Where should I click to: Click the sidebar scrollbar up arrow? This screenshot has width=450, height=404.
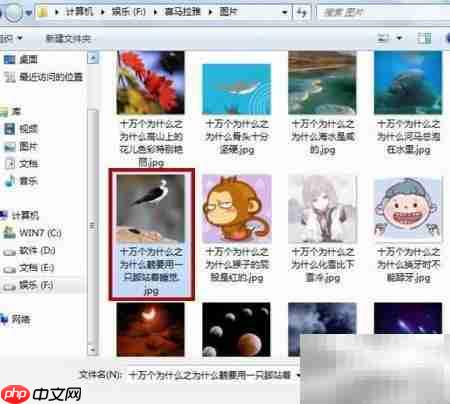click(x=93, y=58)
